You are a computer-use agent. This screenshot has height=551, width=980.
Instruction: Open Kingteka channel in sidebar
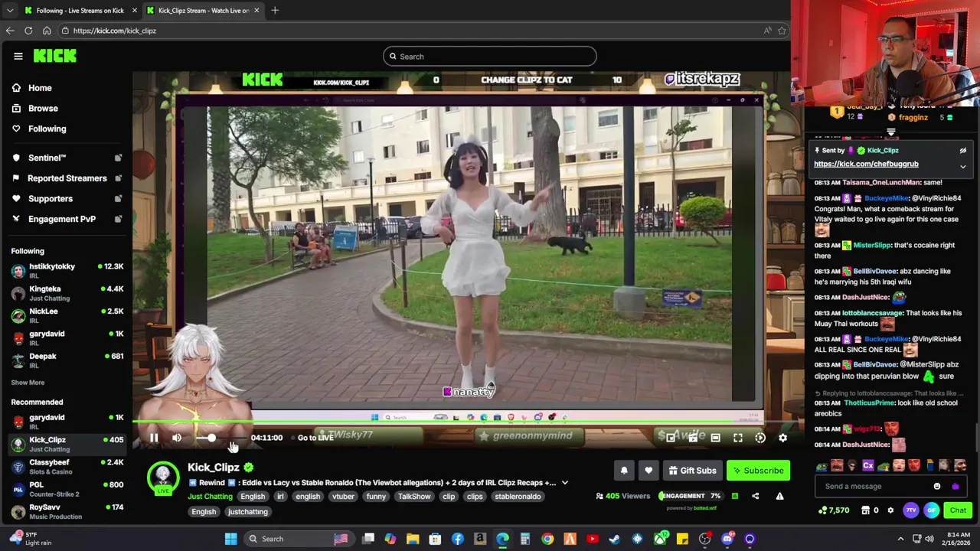67,293
